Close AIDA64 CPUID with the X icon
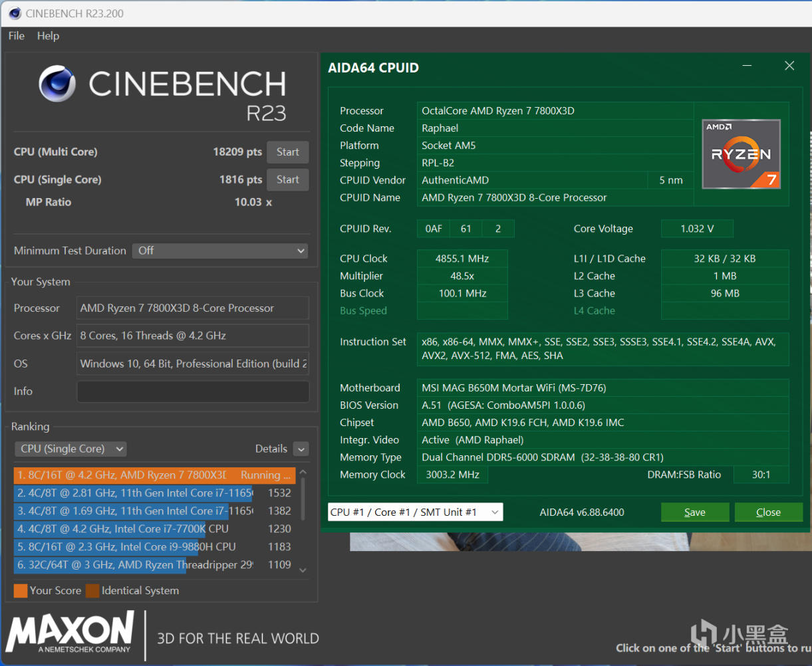This screenshot has height=666, width=812. pos(789,66)
